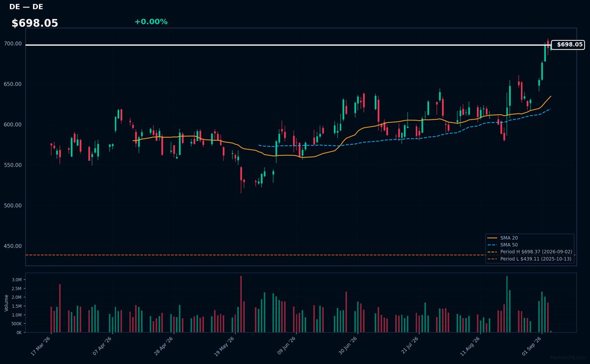
Task: Click the 01 Sep '26 date label
Action: tap(531, 346)
